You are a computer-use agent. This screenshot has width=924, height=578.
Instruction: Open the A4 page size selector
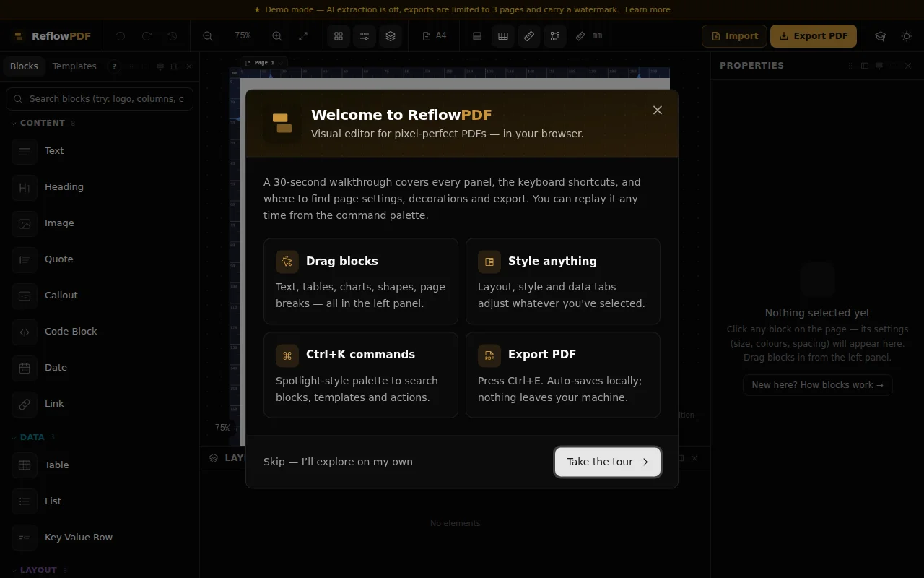pyautogui.click(x=435, y=36)
